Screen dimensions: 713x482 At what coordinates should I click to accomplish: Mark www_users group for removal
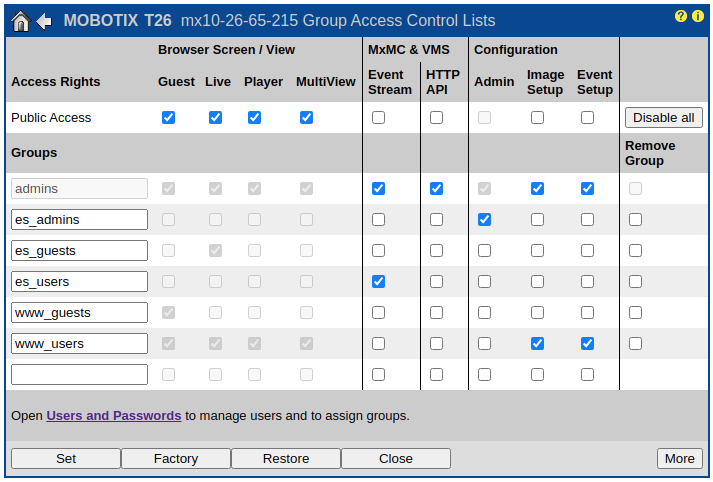coord(636,343)
